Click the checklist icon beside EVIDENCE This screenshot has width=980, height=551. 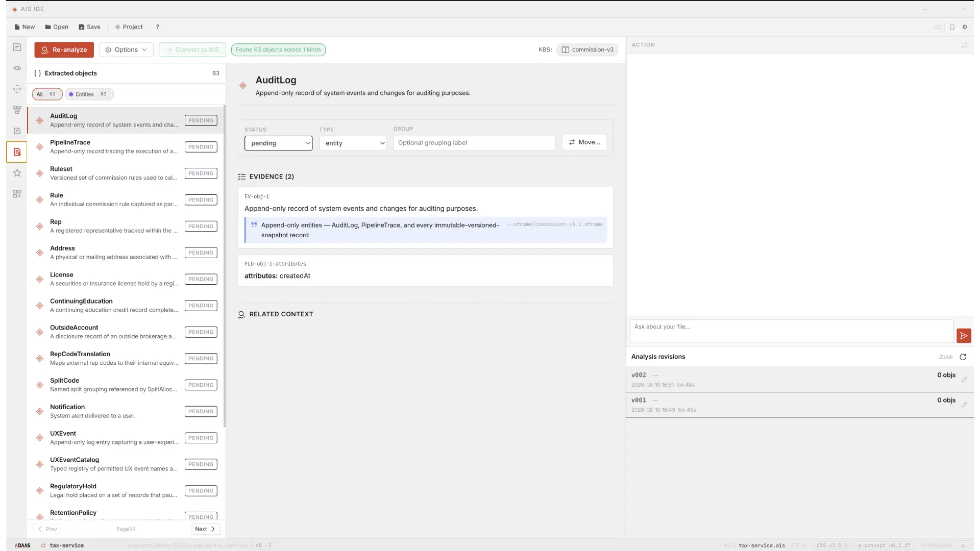point(241,177)
